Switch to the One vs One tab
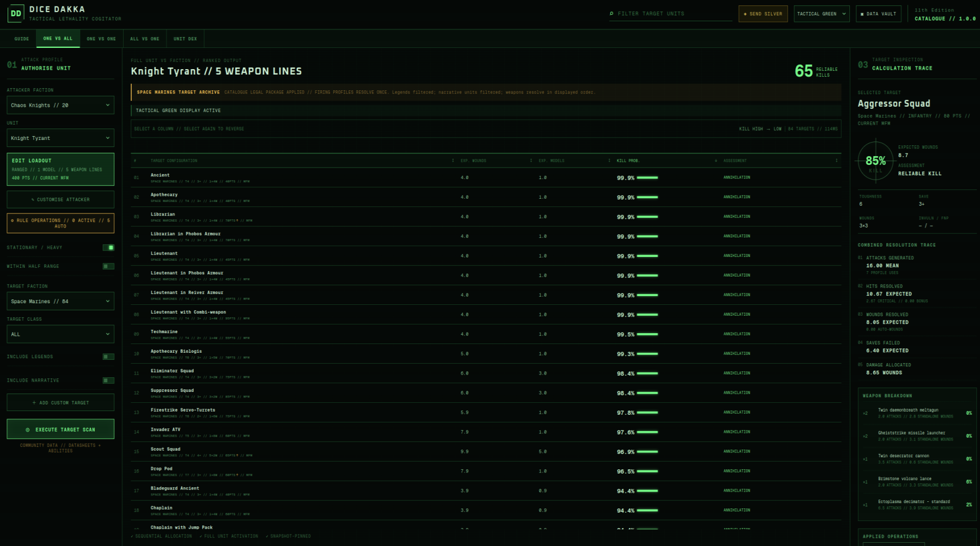 [x=101, y=39]
